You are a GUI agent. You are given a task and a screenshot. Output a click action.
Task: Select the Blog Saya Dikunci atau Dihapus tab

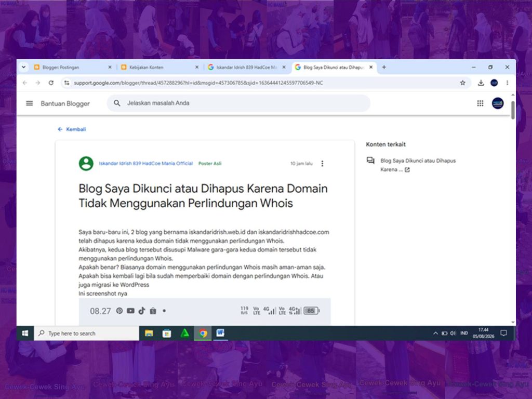coord(334,67)
